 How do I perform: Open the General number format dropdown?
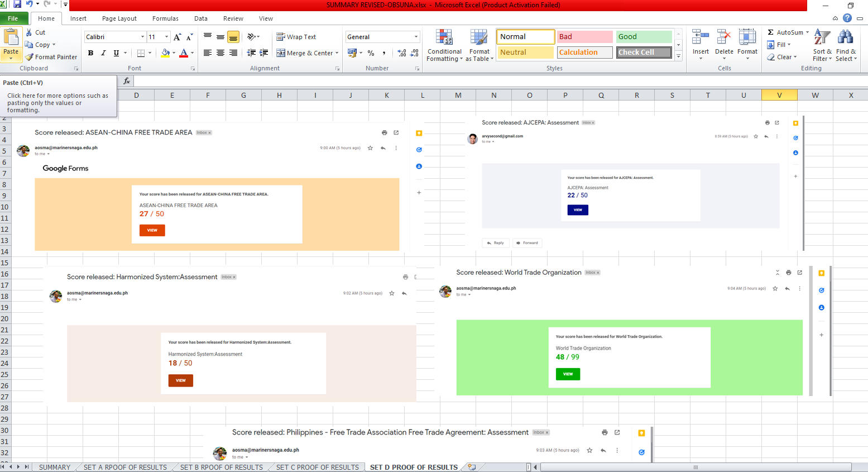click(x=416, y=37)
